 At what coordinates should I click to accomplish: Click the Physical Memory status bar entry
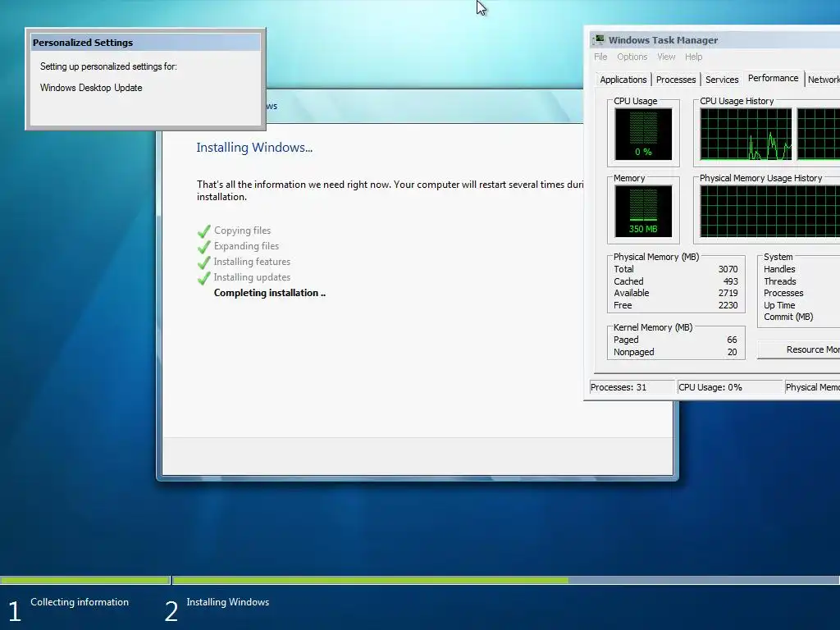pyautogui.click(x=813, y=387)
